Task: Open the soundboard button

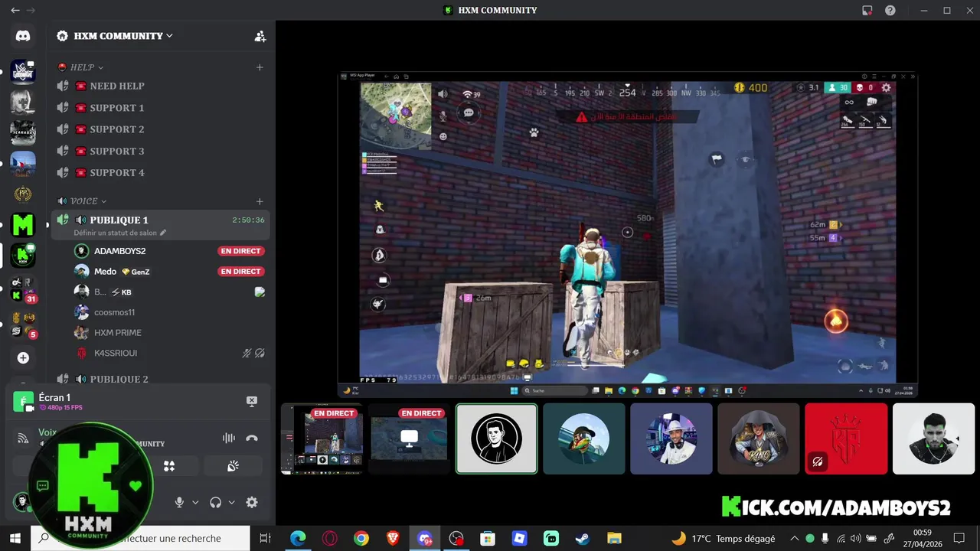Action: 233,466
